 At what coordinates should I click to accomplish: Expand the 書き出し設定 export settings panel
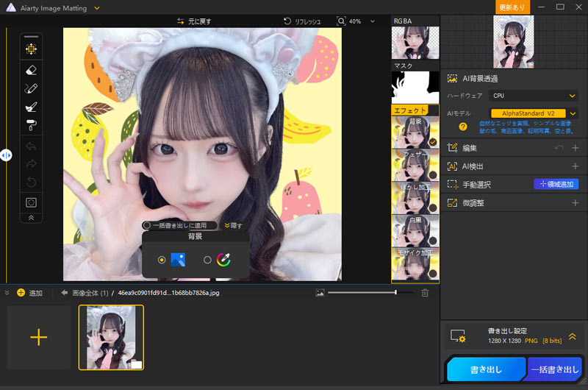pos(572,336)
